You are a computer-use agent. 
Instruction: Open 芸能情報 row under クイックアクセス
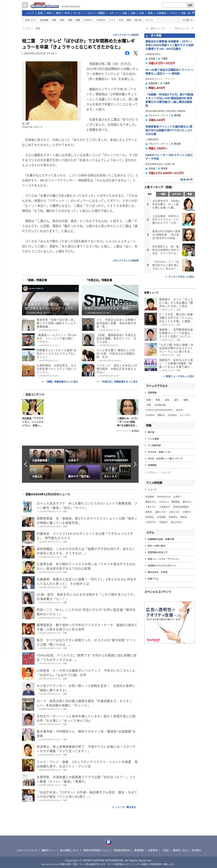point(170,393)
